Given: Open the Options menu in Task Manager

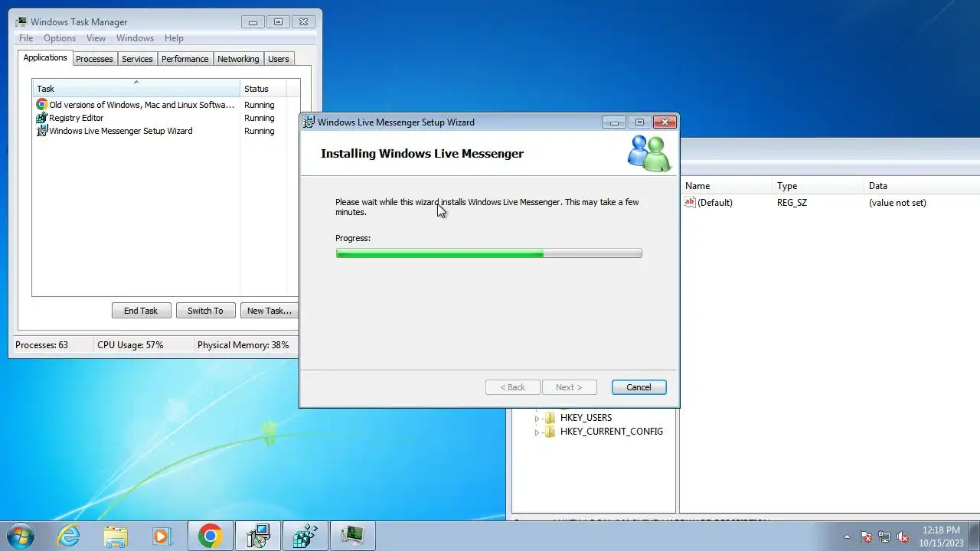Looking at the screenshot, I should point(60,38).
